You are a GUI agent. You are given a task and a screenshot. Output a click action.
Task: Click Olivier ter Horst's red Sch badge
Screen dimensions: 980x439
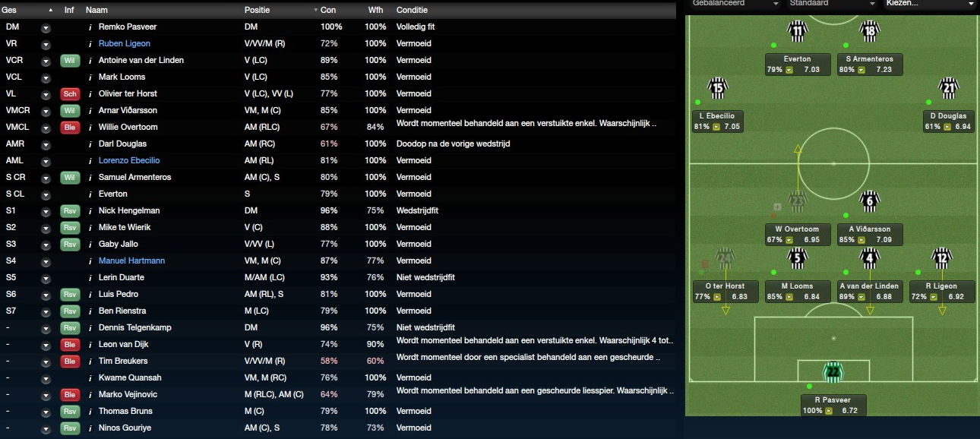70,93
